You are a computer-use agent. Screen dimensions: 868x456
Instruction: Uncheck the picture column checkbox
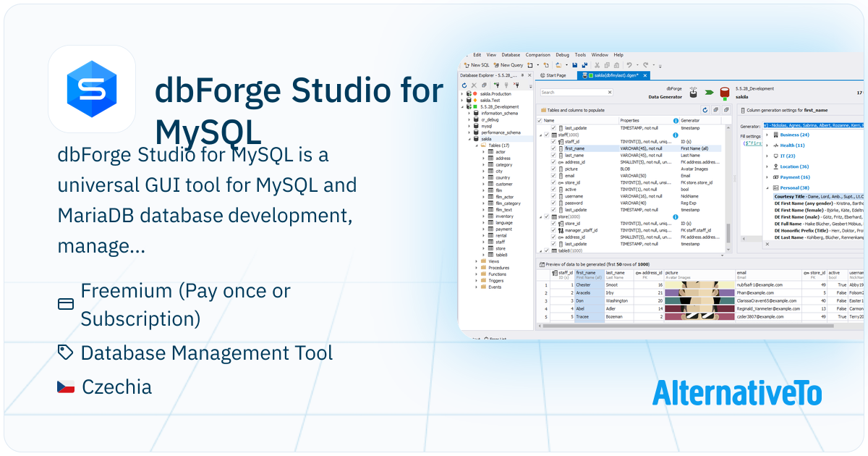click(553, 169)
